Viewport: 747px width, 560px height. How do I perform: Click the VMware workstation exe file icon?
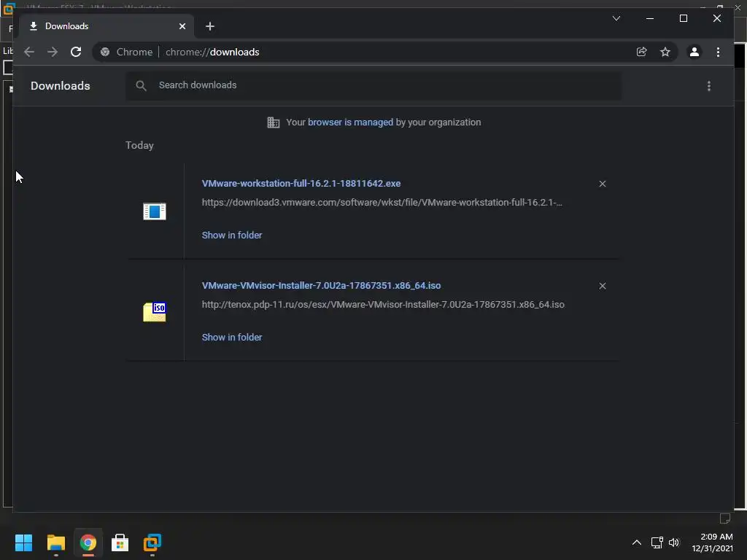coord(155,211)
